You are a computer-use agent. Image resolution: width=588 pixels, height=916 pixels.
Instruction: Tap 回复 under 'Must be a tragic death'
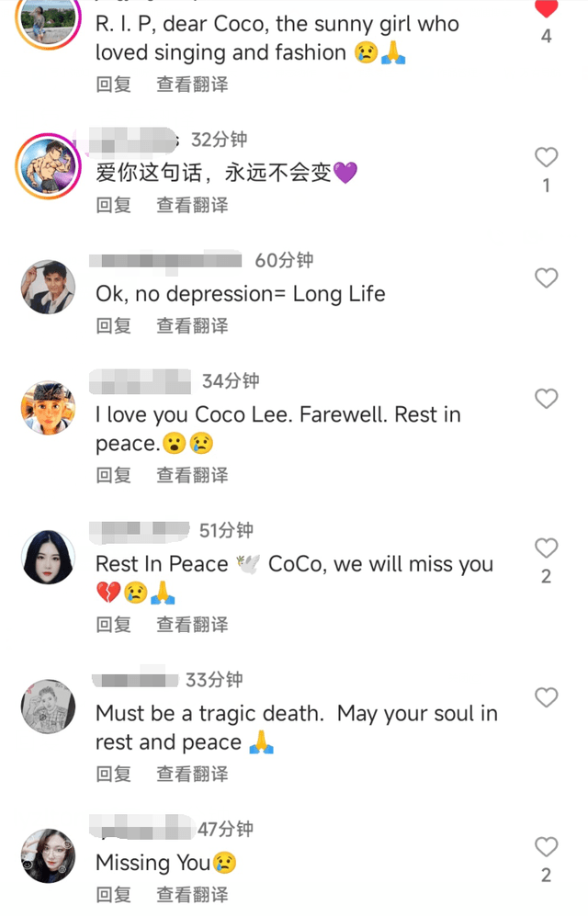pyautogui.click(x=114, y=774)
